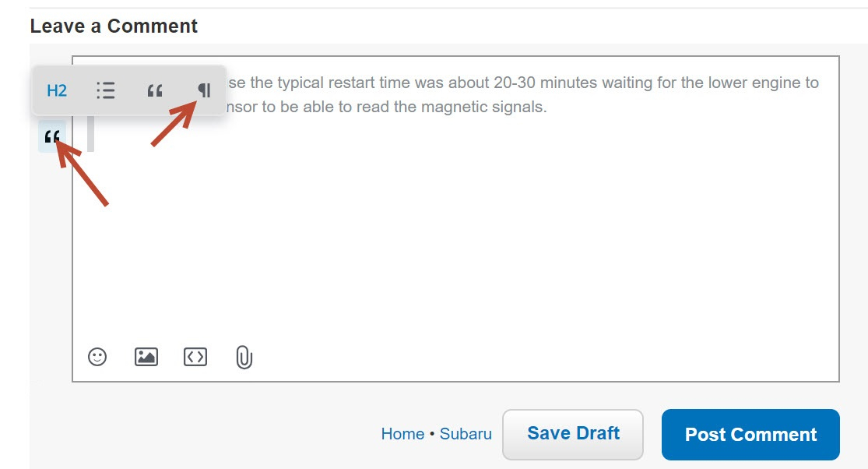The height and width of the screenshot is (469, 868).
Task: Click the gray blockquote bar line
Action: coord(91,133)
